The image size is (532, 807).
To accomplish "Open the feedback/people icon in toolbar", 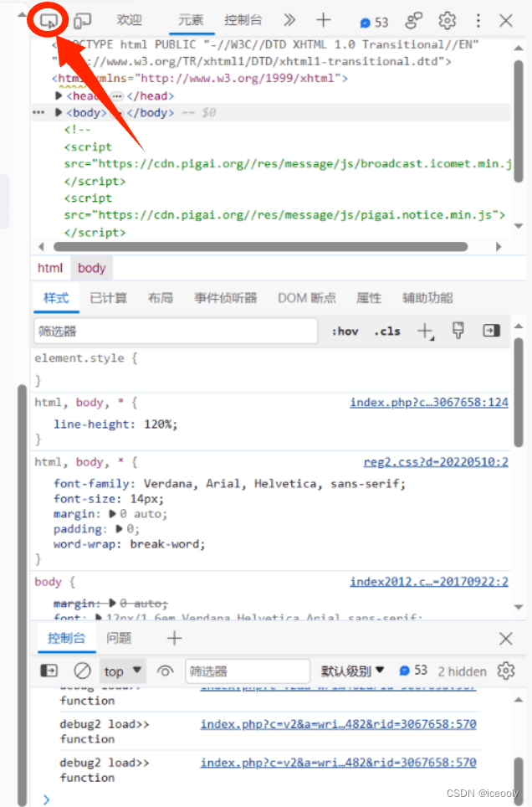I will click(x=414, y=21).
